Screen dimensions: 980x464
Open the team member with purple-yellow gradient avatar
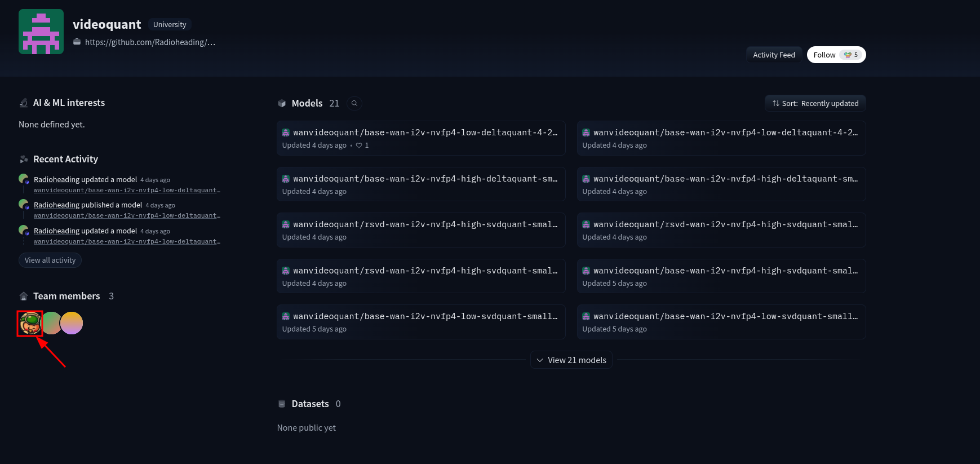tap(72, 323)
